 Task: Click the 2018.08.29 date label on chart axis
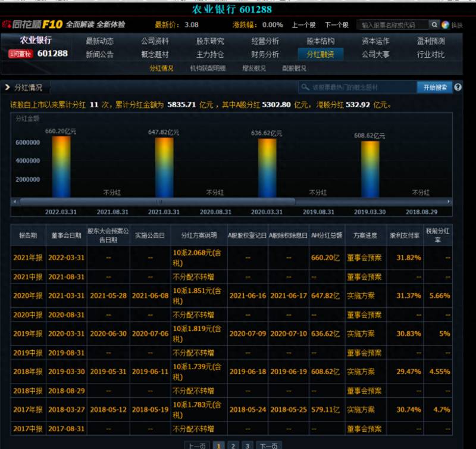tap(422, 212)
